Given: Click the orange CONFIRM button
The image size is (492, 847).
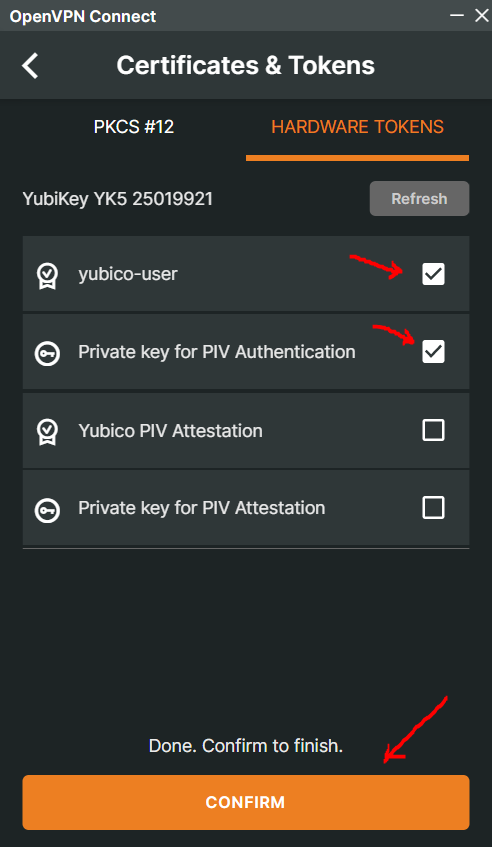Looking at the screenshot, I should point(246,802).
